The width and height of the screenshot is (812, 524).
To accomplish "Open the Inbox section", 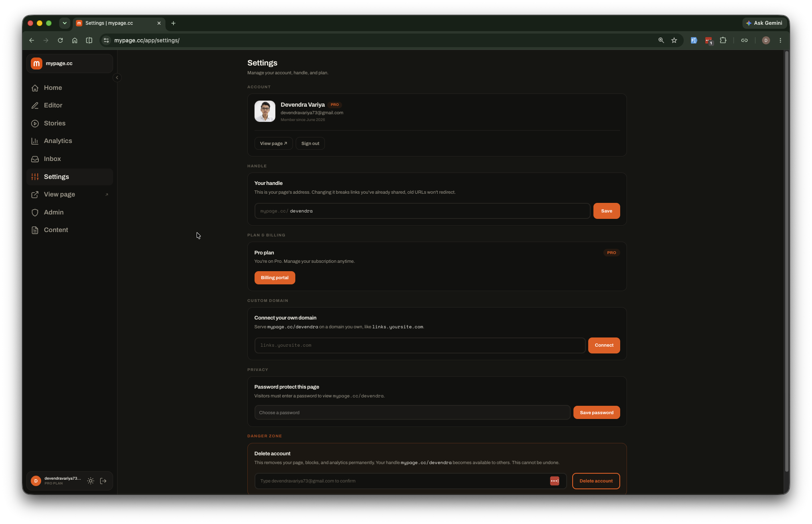I will coord(70,159).
